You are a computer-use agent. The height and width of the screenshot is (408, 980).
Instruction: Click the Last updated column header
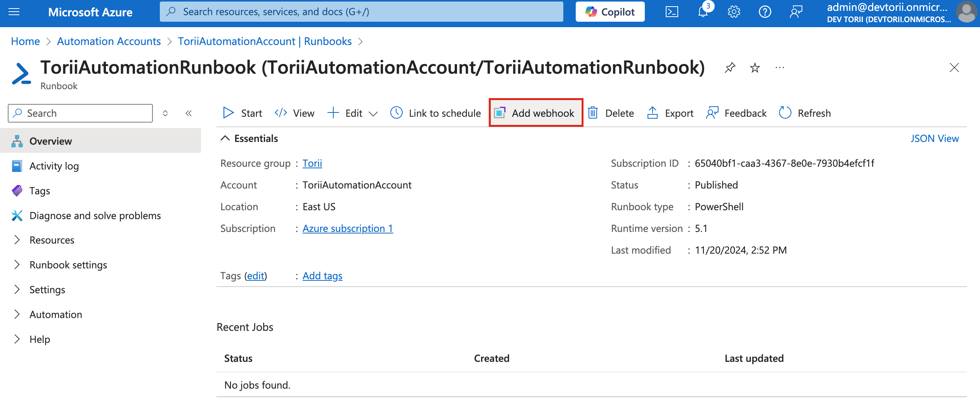(x=754, y=358)
